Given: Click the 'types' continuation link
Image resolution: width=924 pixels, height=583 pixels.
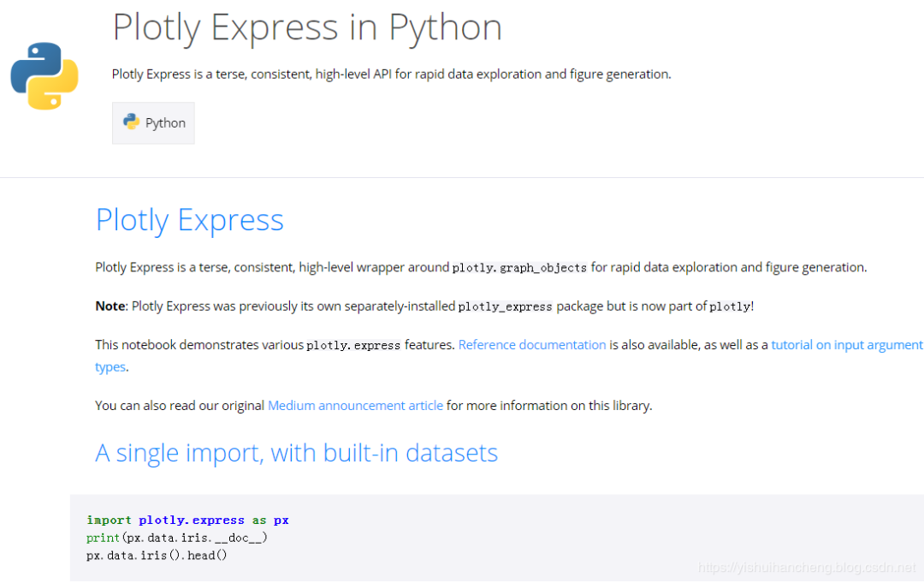Looking at the screenshot, I should tap(110, 366).
